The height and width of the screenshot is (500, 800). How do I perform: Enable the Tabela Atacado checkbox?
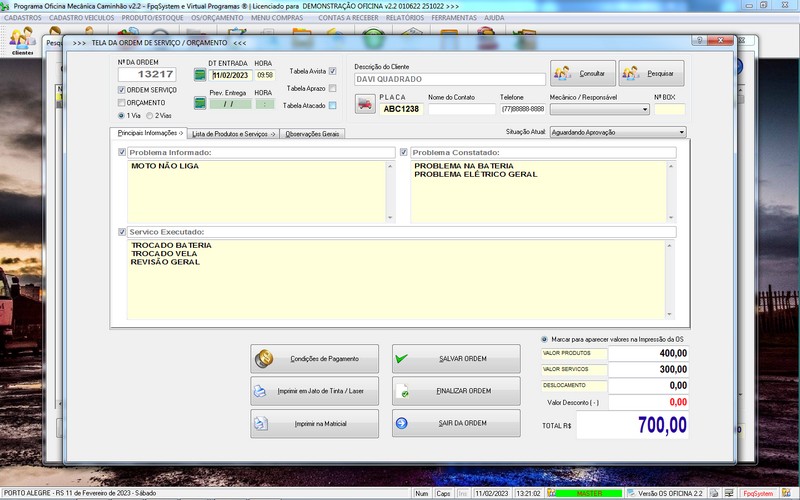[333, 106]
